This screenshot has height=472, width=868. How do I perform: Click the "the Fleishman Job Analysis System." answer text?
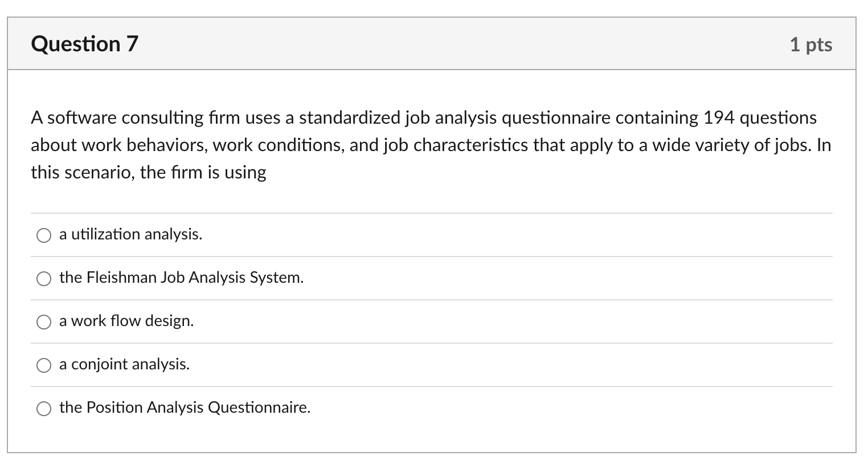(x=181, y=278)
